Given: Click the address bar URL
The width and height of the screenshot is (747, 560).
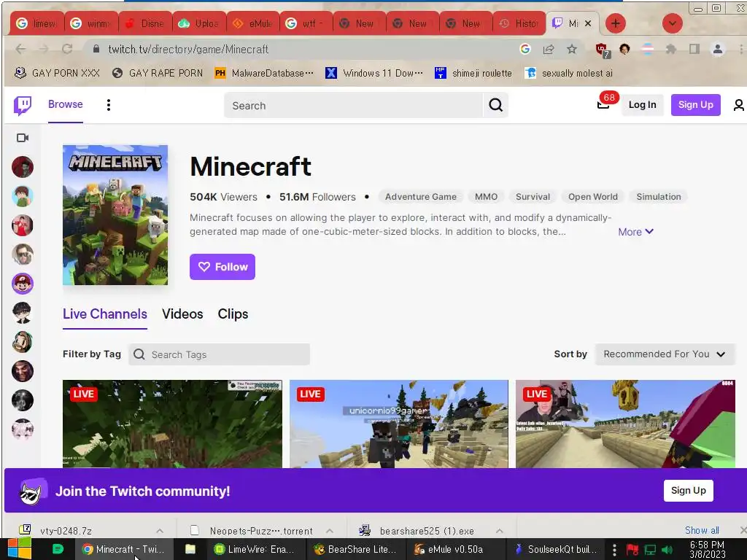Looking at the screenshot, I should (188, 49).
